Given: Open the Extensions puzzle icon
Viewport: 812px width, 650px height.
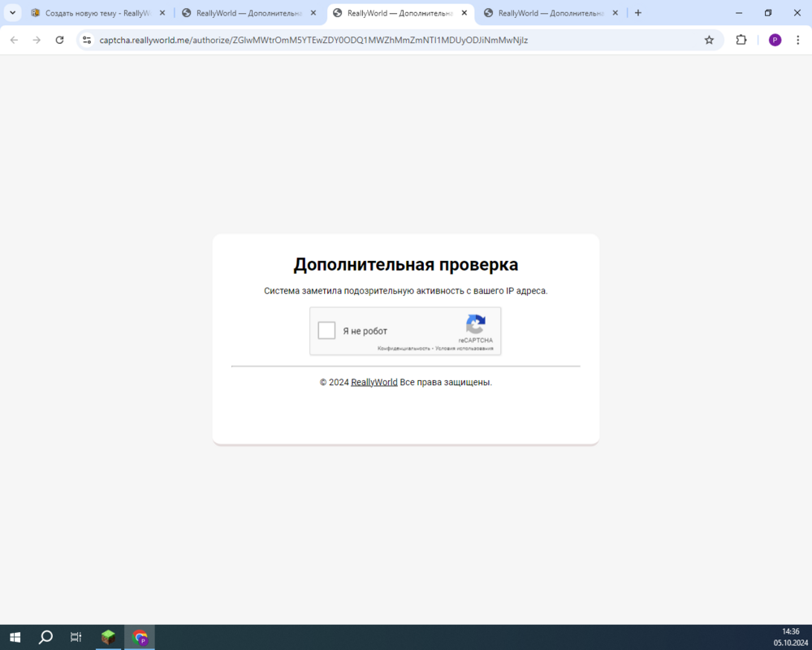Looking at the screenshot, I should (x=741, y=40).
